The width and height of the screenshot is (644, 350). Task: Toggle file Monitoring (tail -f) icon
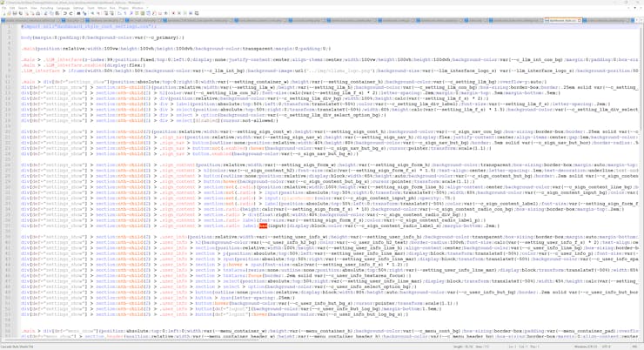tap(165, 13)
